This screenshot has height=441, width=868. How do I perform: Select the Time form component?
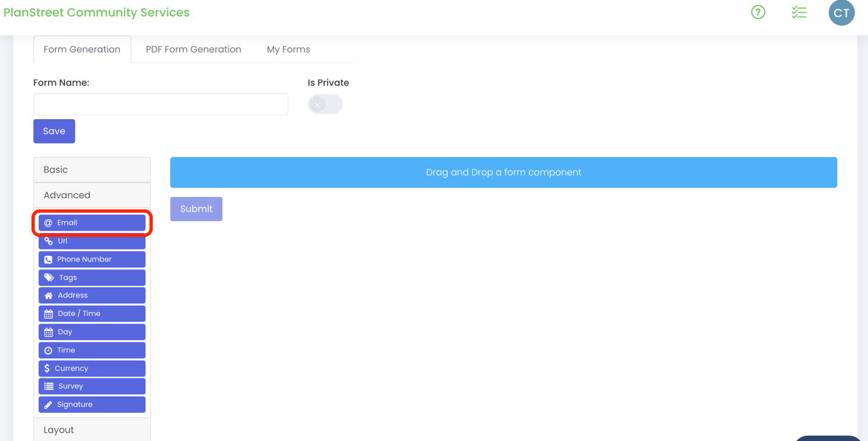pyautogui.click(x=92, y=350)
